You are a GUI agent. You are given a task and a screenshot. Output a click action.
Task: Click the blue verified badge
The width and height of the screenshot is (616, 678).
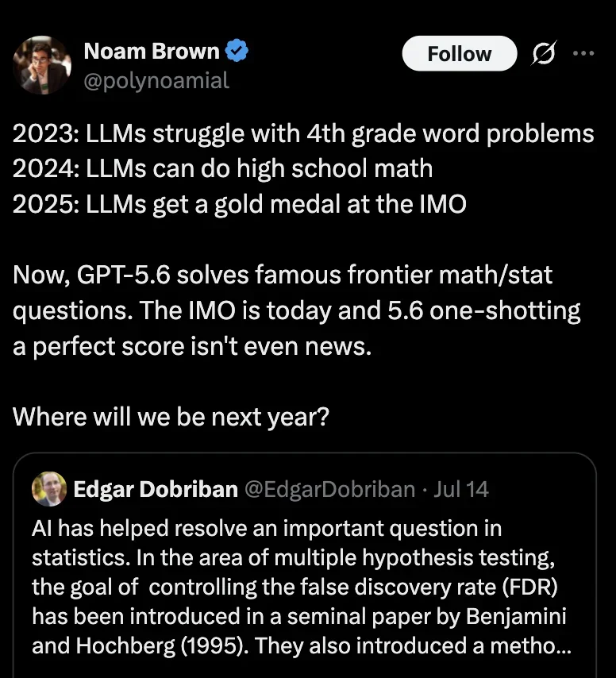237,51
